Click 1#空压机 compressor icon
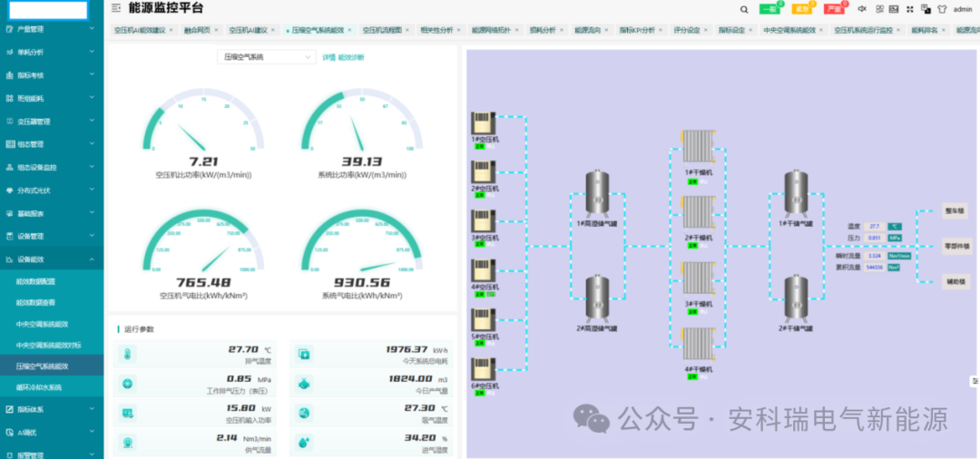Viewport: 980px width, 459px height. click(x=483, y=123)
